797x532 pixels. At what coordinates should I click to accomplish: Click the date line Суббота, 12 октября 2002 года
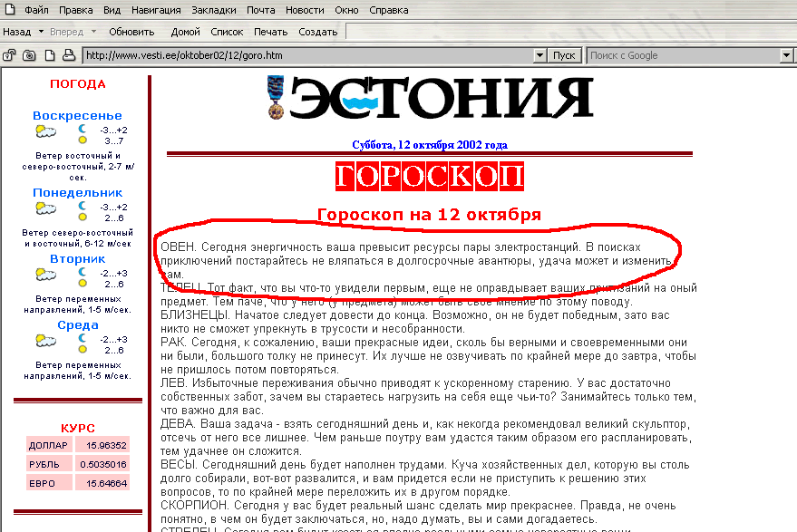[430, 145]
